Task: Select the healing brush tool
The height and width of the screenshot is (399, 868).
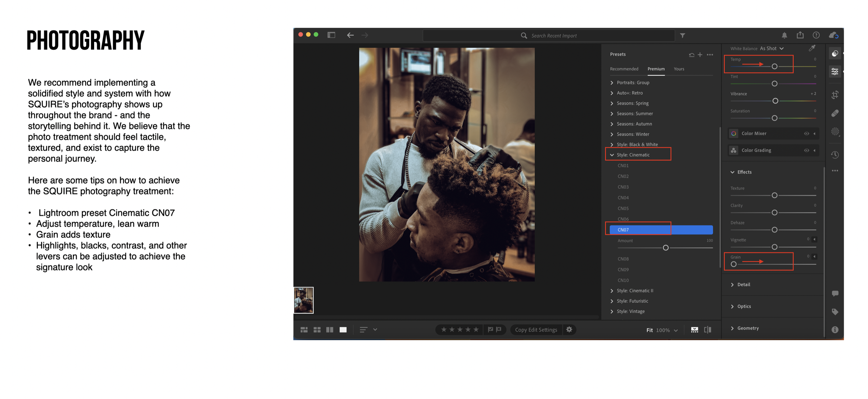Action: coord(835,113)
